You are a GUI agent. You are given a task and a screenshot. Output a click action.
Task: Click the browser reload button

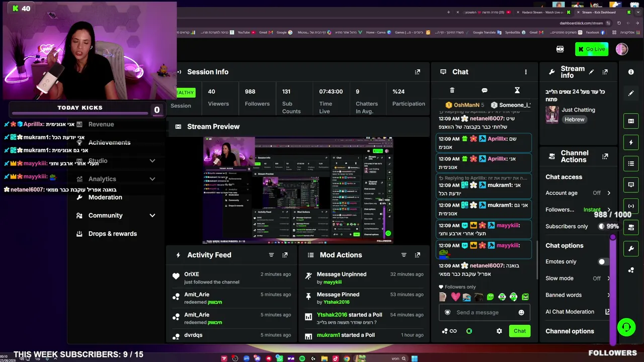(619, 23)
